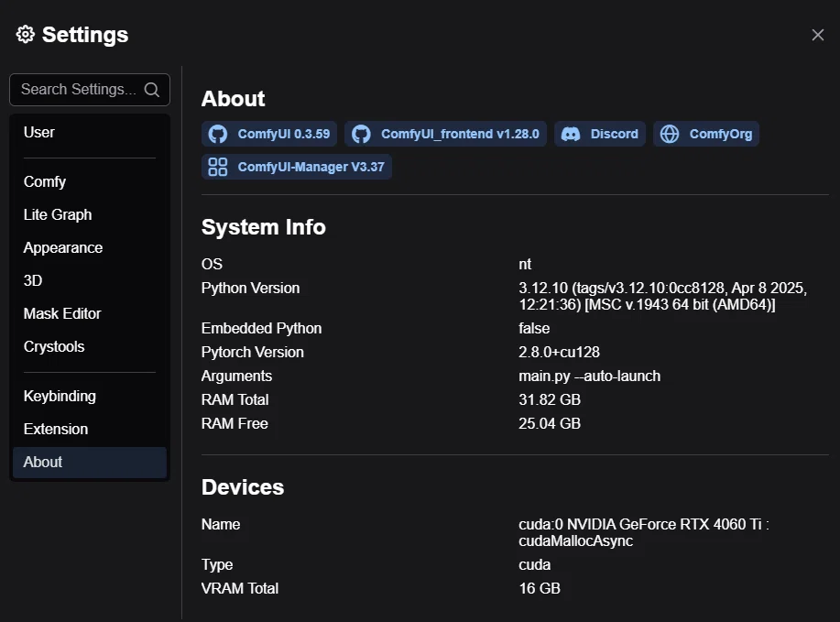Click the OS label in System Info
Viewport: 840px width, 622px height.
tap(212, 264)
